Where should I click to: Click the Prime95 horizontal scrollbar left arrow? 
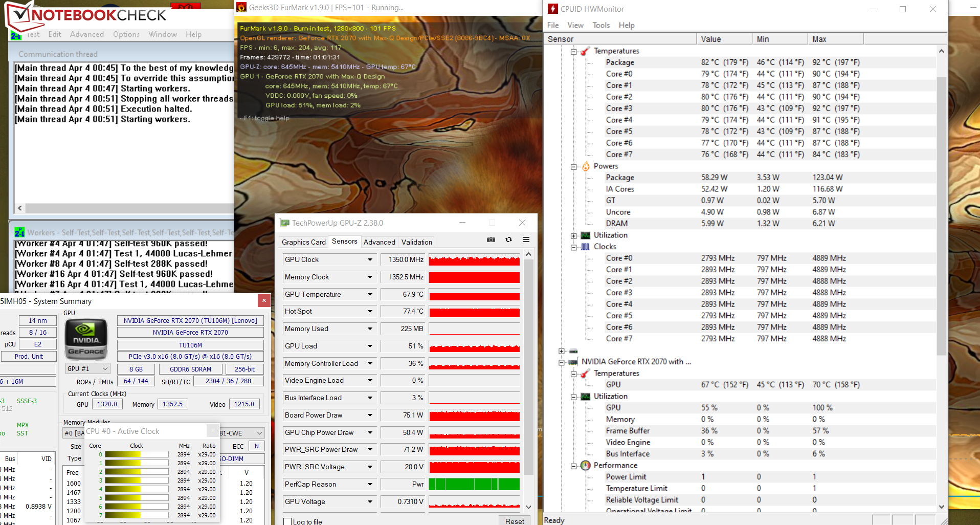click(x=20, y=208)
